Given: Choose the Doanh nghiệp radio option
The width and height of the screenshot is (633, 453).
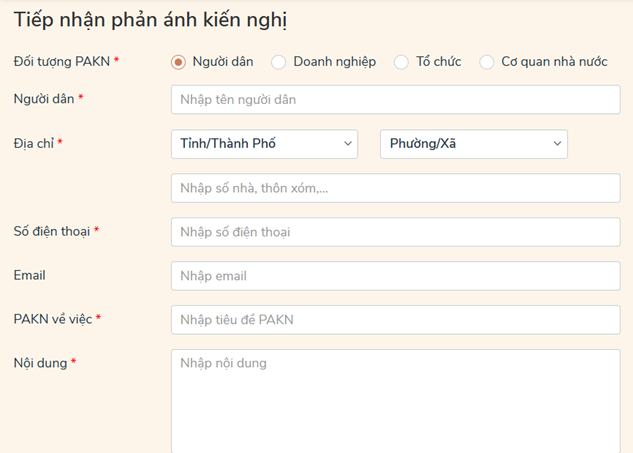Looking at the screenshot, I should 279,62.
